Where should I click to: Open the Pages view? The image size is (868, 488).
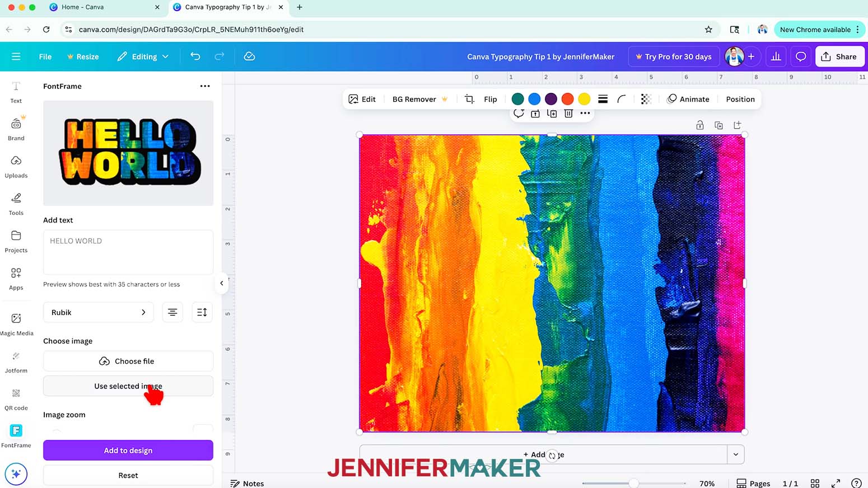753,484
